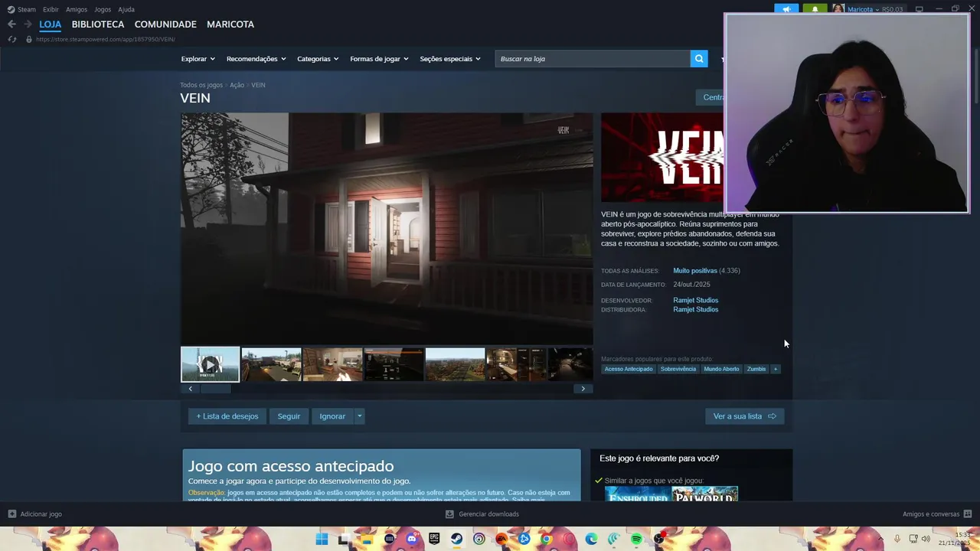
Task: Open Steam announcements megaphone icon
Action: tap(786, 9)
